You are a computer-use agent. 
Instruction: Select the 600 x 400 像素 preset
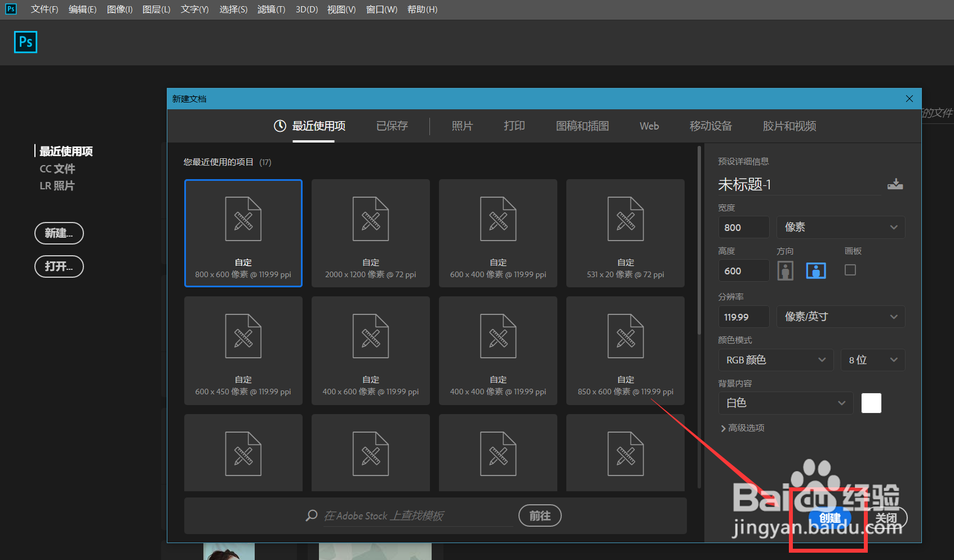point(498,233)
